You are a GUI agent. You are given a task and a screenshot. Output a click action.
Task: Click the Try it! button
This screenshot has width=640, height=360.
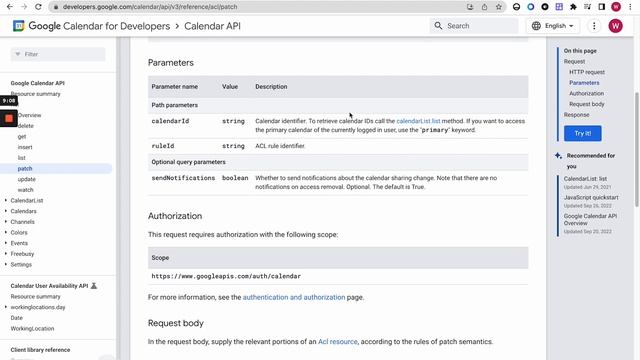tap(582, 133)
